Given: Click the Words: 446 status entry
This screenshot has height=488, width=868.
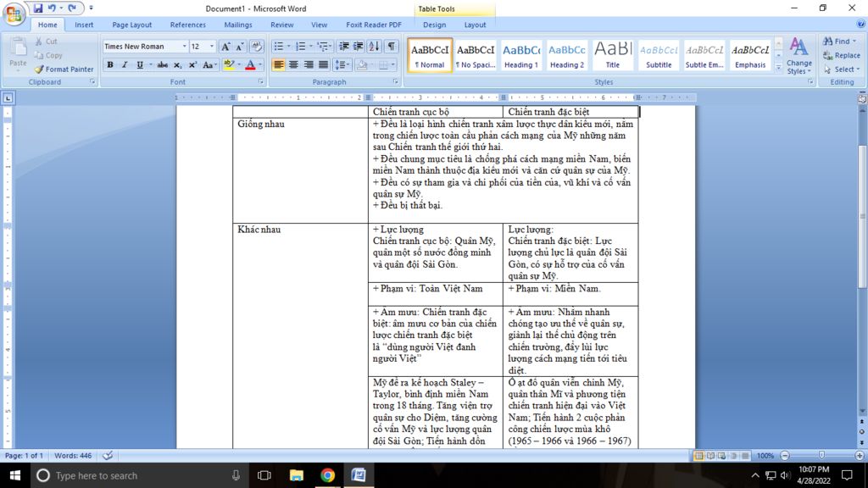Looking at the screenshot, I should click(x=73, y=455).
